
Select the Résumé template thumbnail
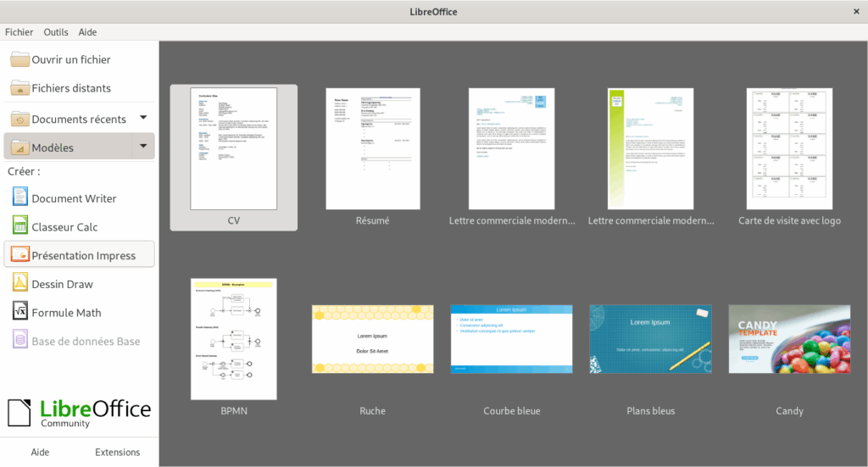click(373, 149)
